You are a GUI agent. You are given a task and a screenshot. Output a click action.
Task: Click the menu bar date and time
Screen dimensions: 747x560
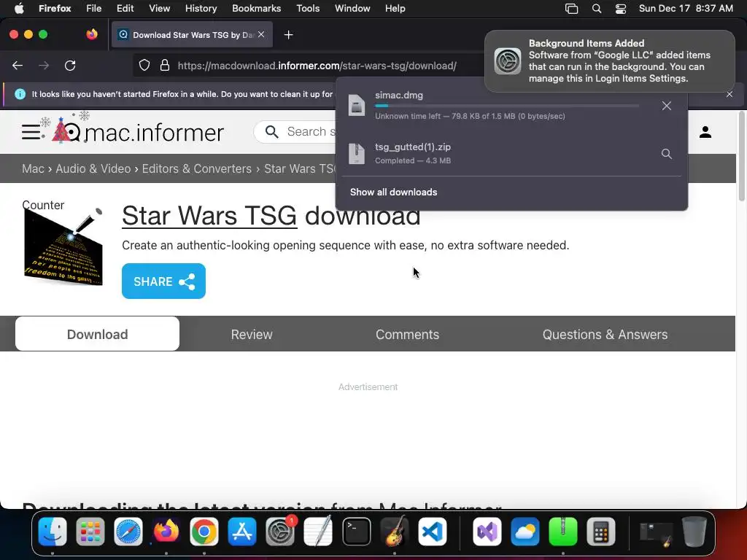coord(686,8)
